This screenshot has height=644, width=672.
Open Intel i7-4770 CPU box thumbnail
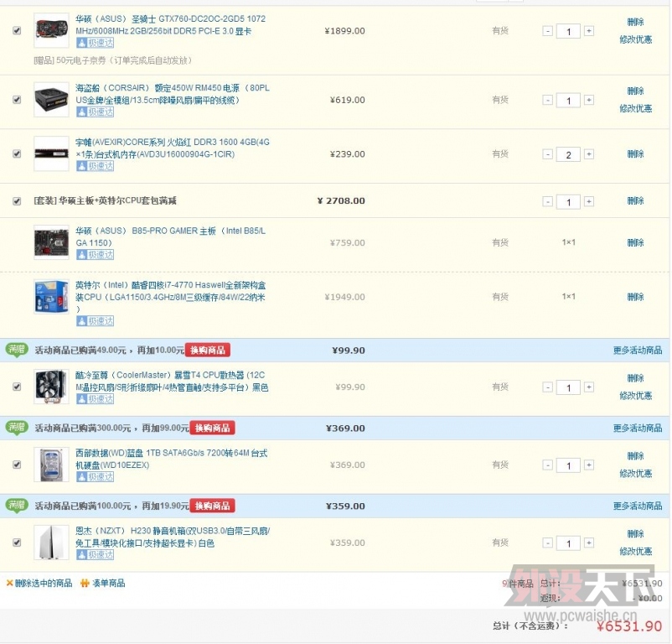pyautogui.click(x=51, y=297)
